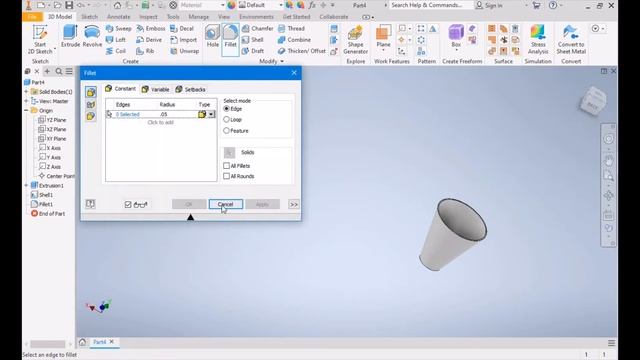Expand the Fillet dialog with >> button
640x360 pixels.
294,204
